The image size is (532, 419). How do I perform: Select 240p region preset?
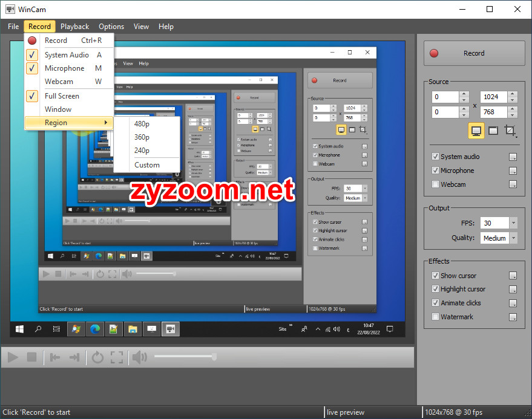pyautogui.click(x=146, y=150)
